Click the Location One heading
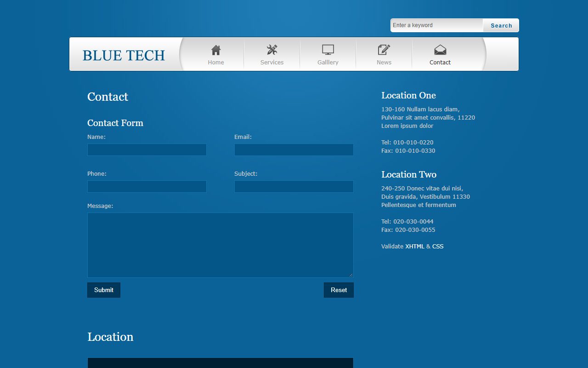Viewport: 588px width, 368px height. pos(408,96)
